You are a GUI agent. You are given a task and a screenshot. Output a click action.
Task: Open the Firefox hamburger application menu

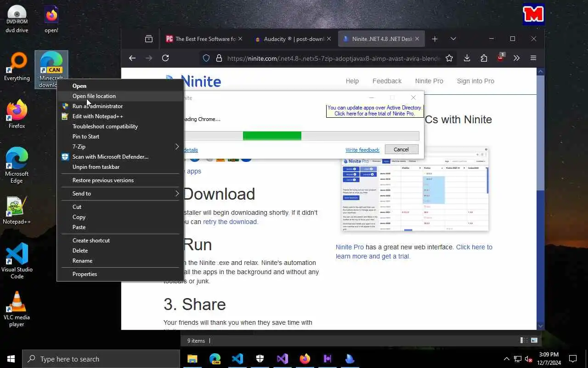pyautogui.click(x=533, y=58)
